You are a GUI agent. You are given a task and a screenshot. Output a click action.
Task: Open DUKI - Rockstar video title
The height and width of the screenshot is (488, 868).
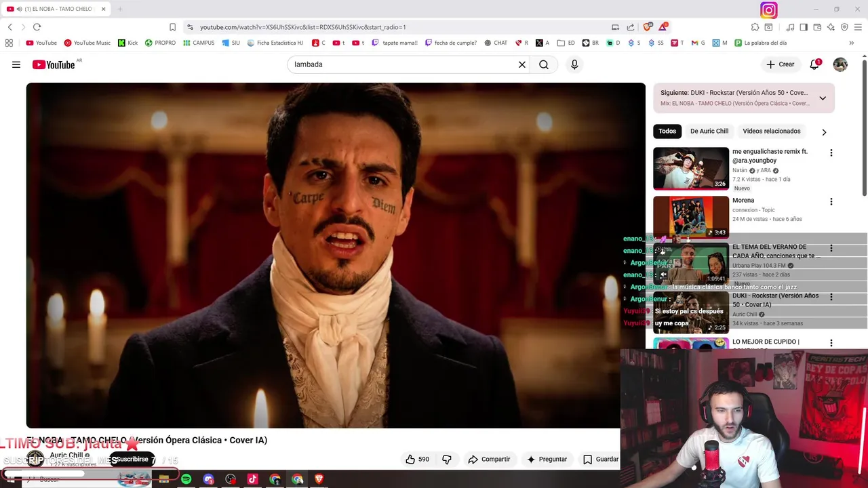[x=775, y=300]
